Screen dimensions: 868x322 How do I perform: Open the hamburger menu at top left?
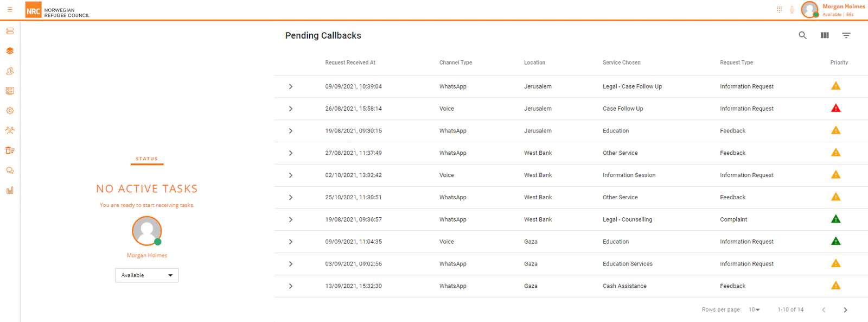[x=10, y=9]
